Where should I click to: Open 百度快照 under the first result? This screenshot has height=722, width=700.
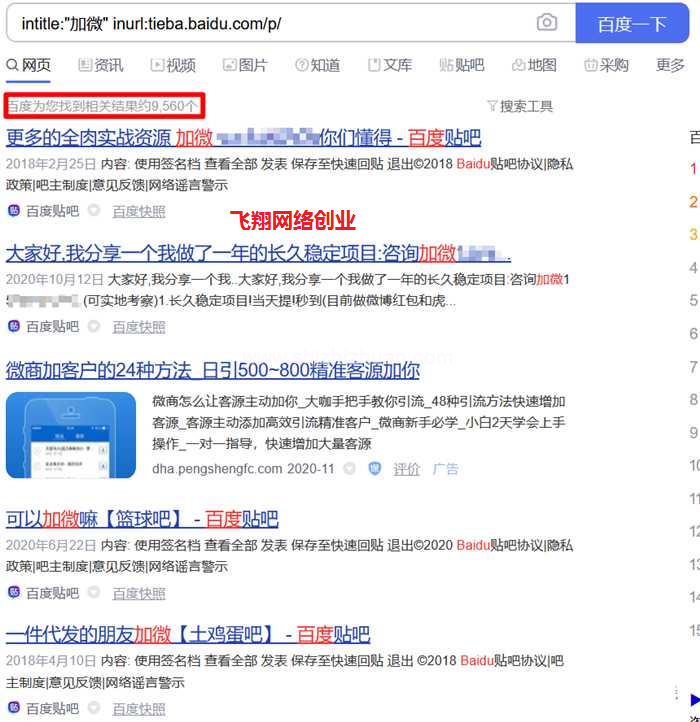pyautogui.click(x=139, y=211)
